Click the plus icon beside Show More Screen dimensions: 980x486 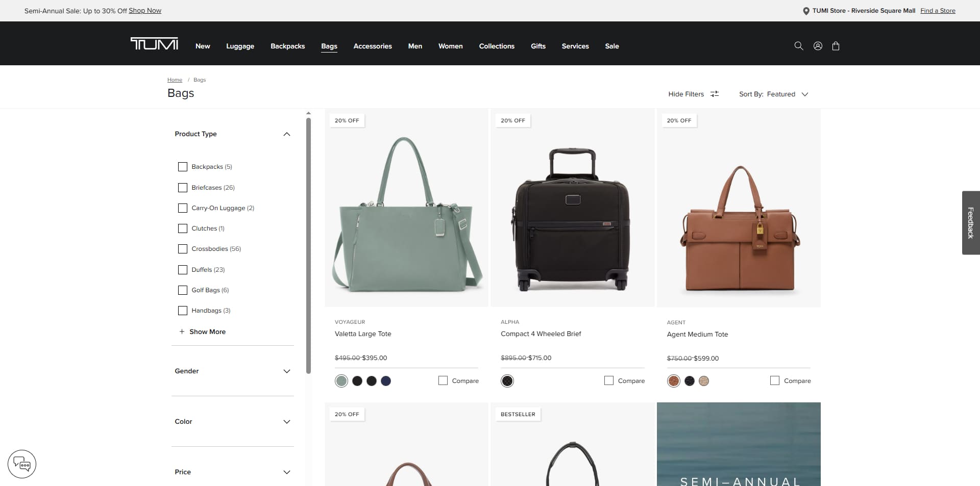[182, 331]
